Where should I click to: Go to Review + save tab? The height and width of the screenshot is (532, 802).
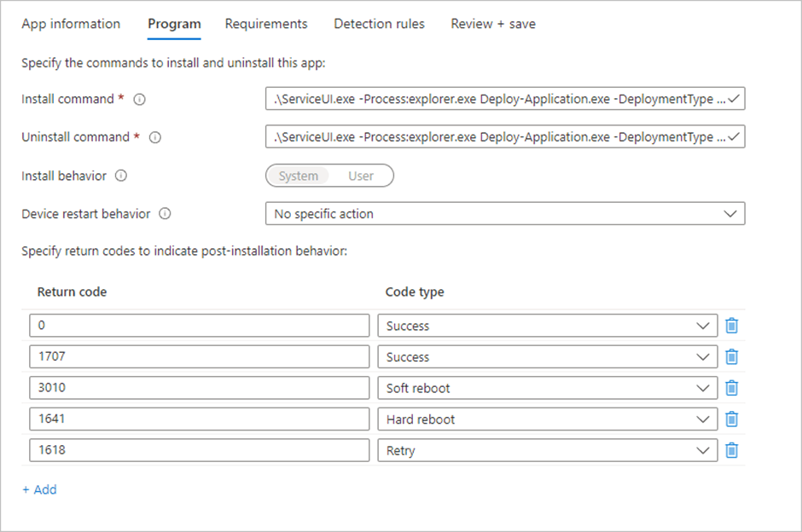coord(493,24)
